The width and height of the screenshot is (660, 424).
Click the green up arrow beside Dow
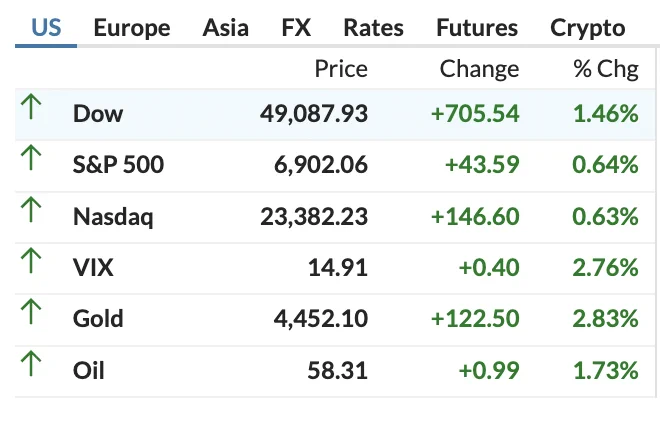pyautogui.click(x=31, y=107)
